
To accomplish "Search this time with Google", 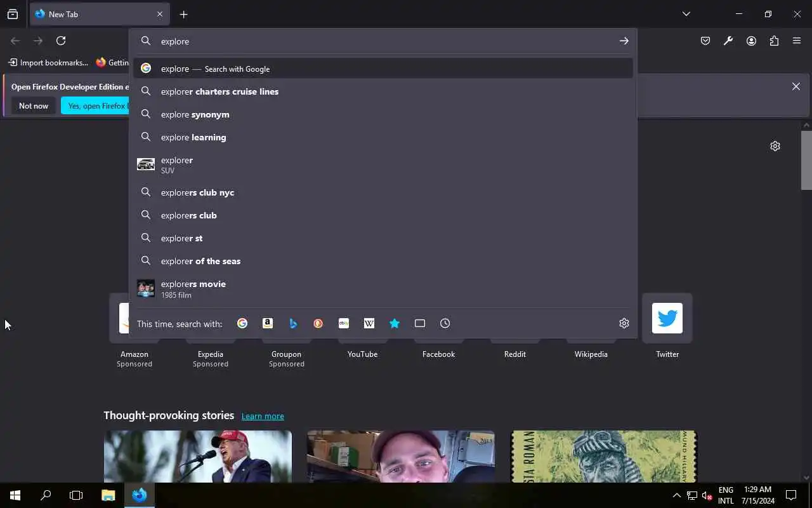I will click(242, 323).
